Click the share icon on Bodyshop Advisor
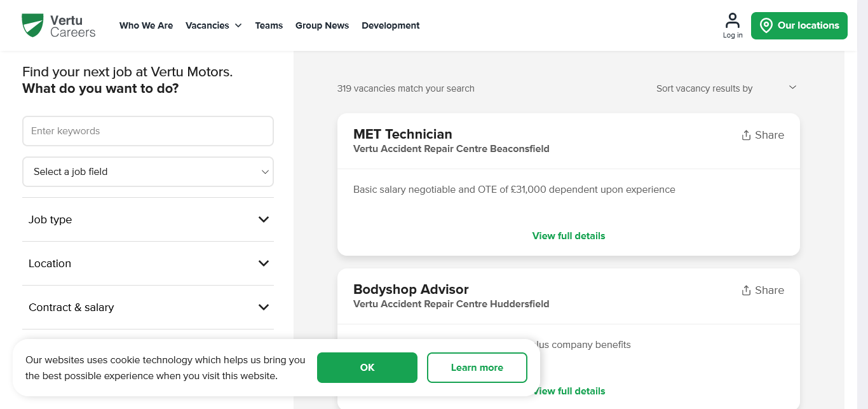The width and height of the screenshot is (868, 409). 746,291
